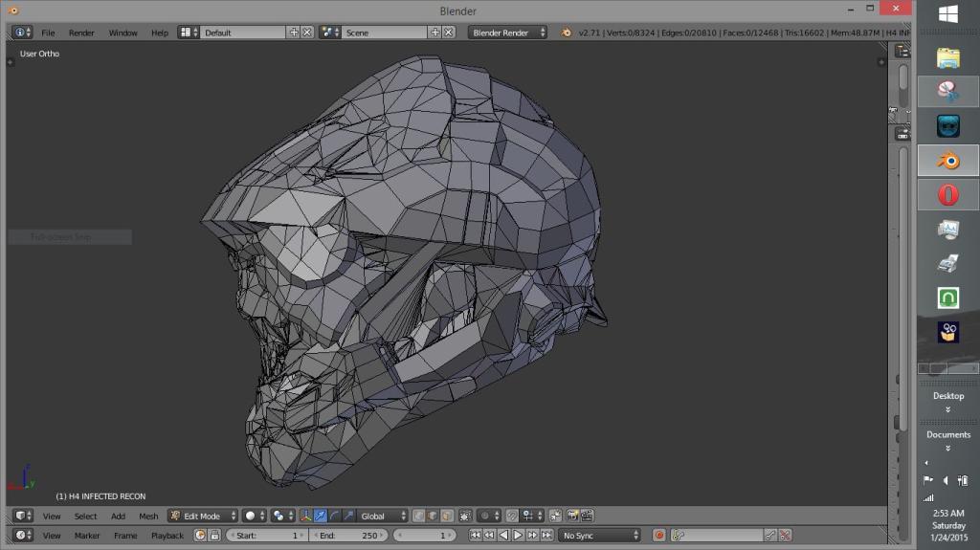The width and height of the screenshot is (980, 550).
Task: Jump to the last frame
Action: click(x=546, y=535)
